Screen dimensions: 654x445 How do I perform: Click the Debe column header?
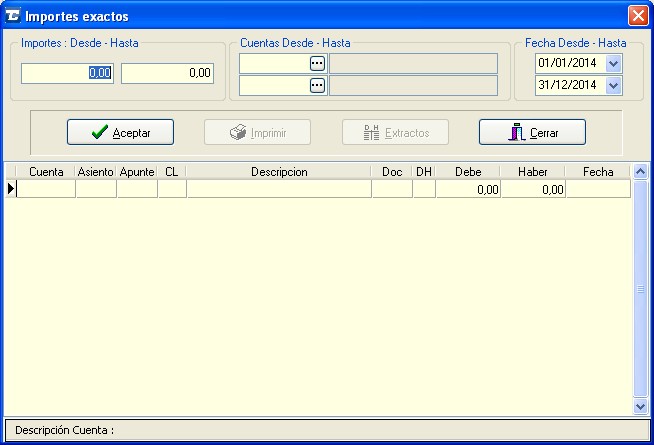[x=468, y=172]
